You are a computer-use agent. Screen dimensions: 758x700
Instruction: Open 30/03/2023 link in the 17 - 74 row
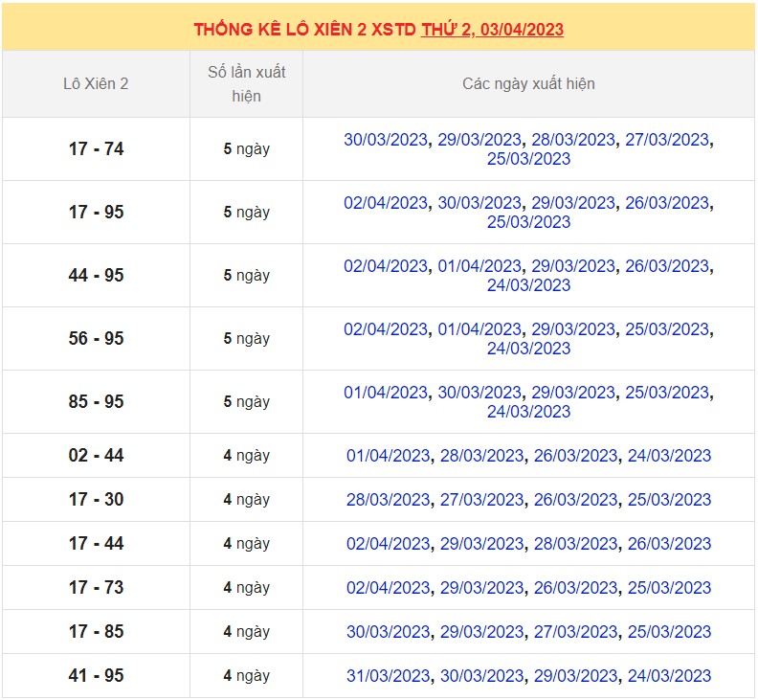[x=386, y=140]
